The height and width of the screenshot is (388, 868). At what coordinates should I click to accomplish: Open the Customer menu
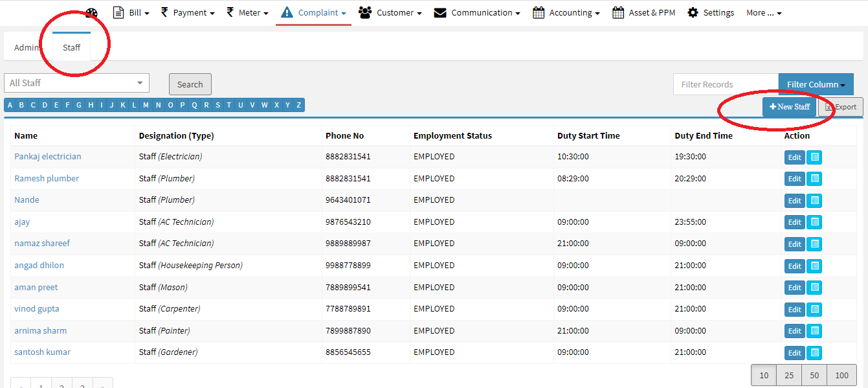click(x=390, y=12)
